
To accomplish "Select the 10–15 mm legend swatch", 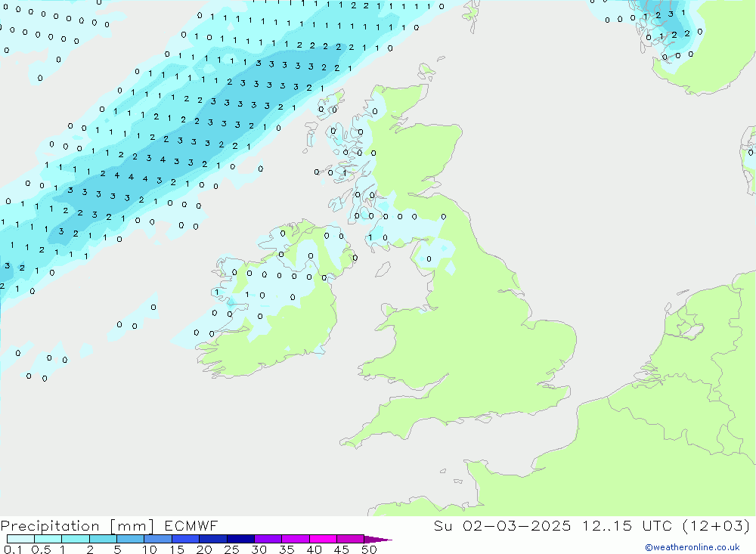I will click(x=158, y=539).
